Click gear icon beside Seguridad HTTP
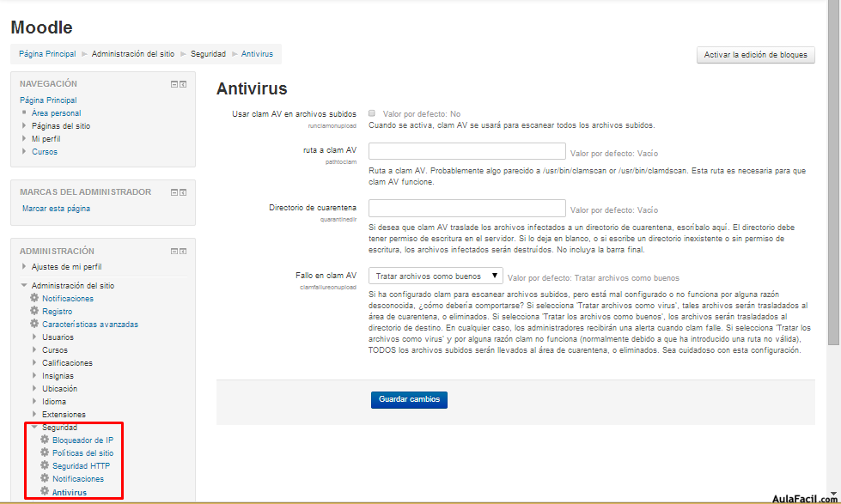 click(x=45, y=465)
